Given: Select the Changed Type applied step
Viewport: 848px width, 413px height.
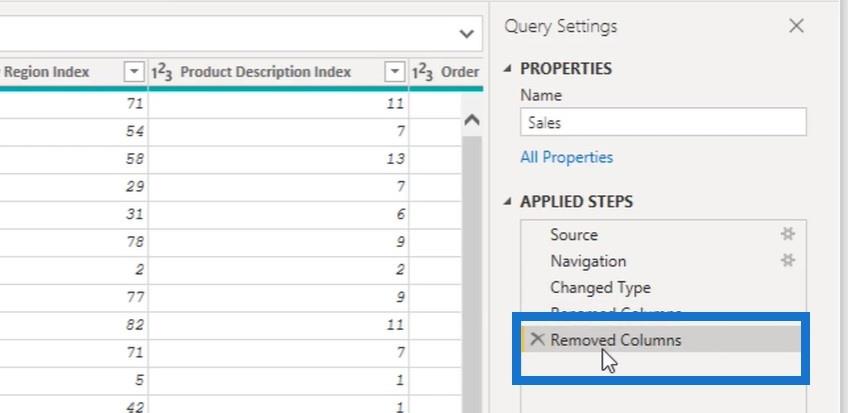Looking at the screenshot, I should tap(600, 287).
